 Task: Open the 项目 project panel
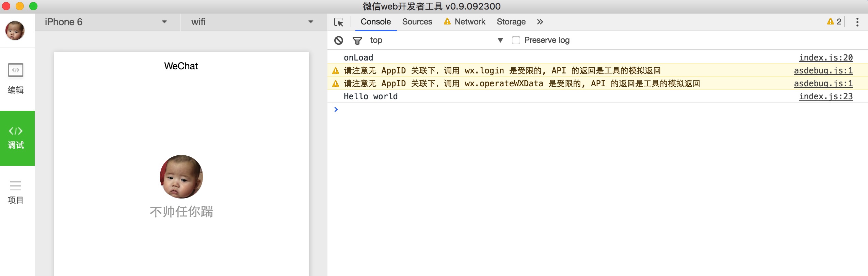tap(16, 193)
